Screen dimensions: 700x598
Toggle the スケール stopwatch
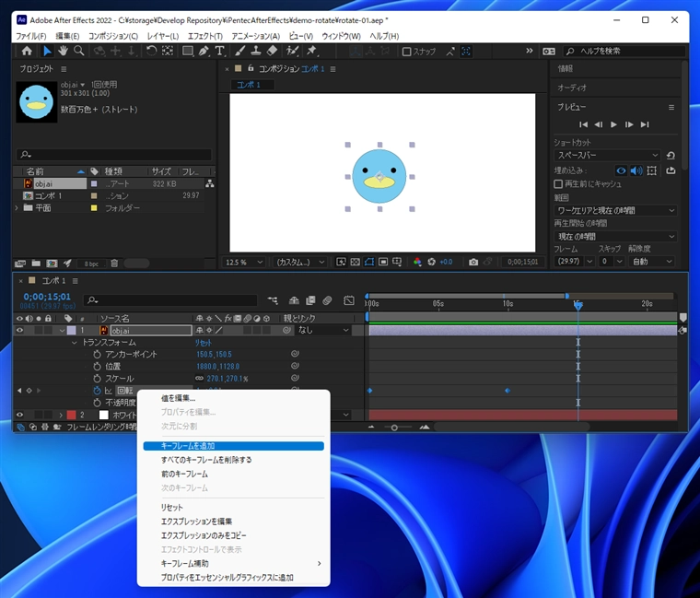point(97,379)
